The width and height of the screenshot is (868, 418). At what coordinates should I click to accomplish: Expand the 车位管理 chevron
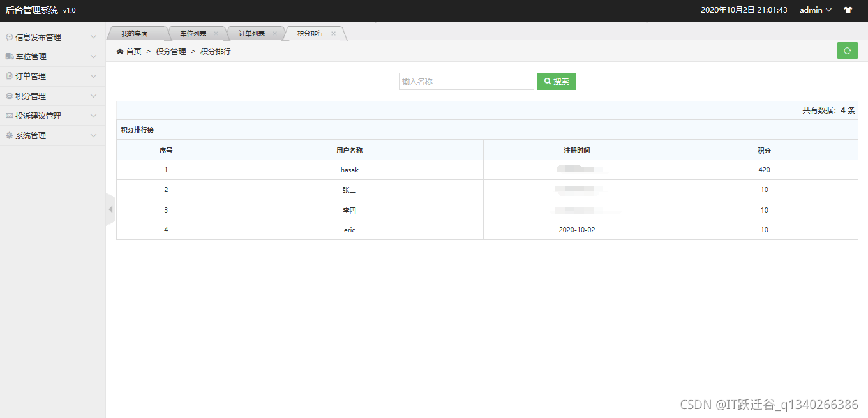(x=94, y=57)
